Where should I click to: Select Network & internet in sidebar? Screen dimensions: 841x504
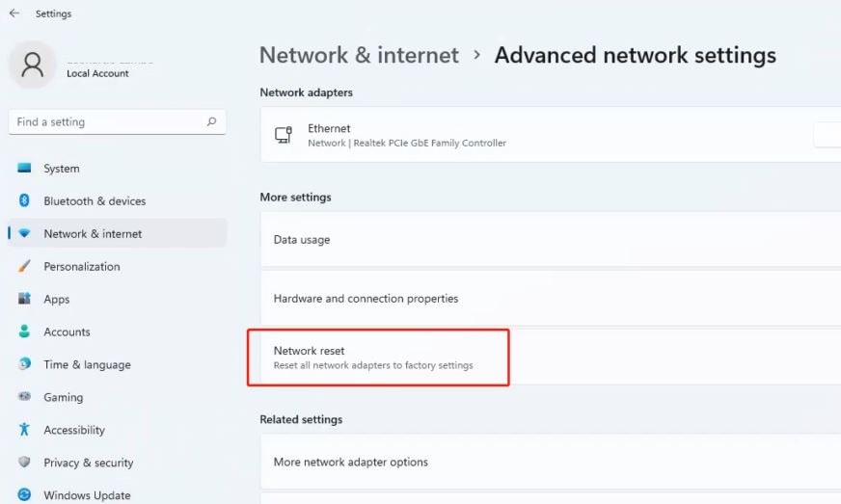click(93, 234)
